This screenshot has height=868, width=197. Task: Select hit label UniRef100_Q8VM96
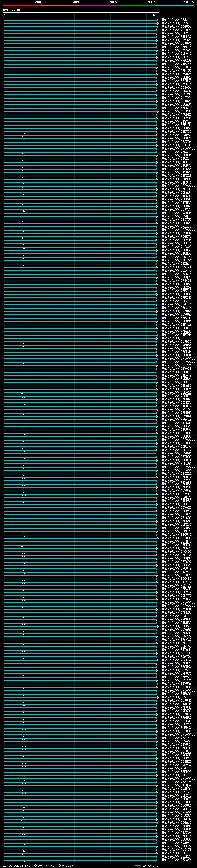click(x=176, y=453)
